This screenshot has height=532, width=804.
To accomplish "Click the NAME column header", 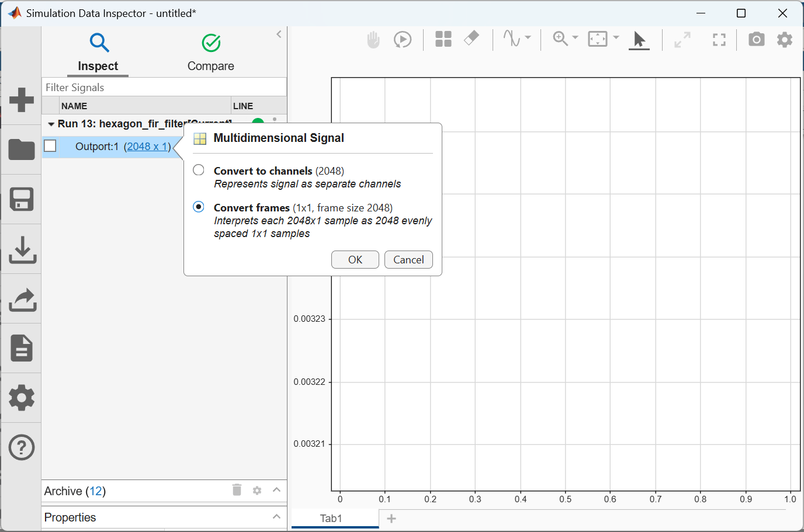I will click(x=74, y=106).
